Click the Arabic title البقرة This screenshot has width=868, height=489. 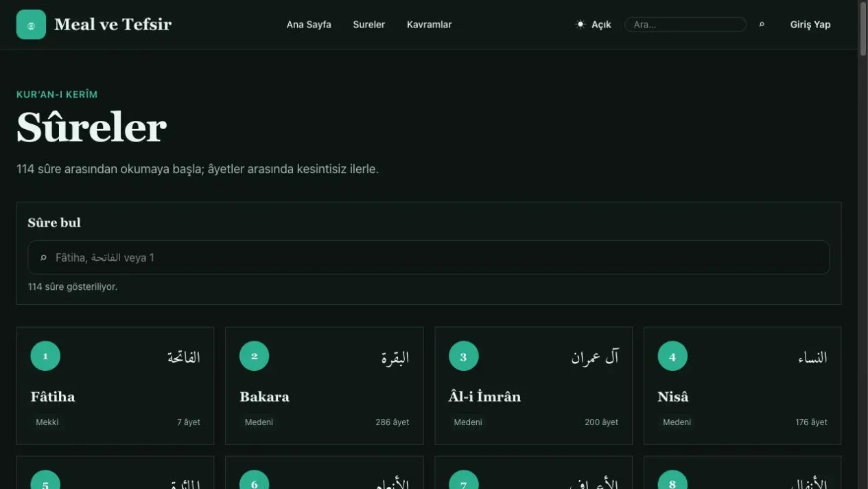pos(395,357)
